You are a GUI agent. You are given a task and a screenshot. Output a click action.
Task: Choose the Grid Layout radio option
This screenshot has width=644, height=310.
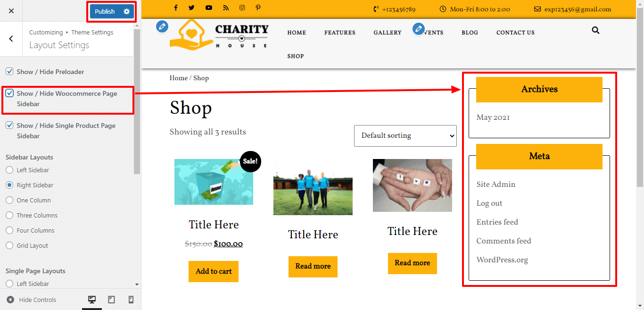[x=9, y=245]
